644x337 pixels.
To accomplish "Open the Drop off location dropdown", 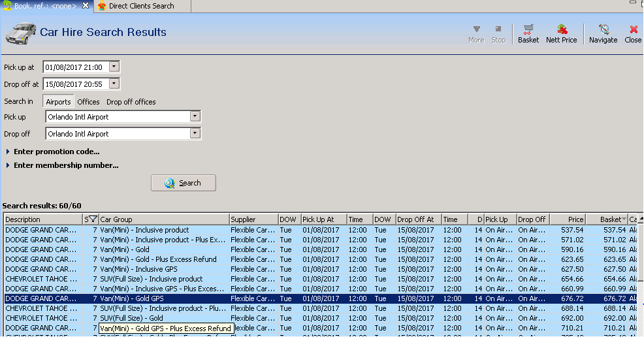I will [x=194, y=133].
